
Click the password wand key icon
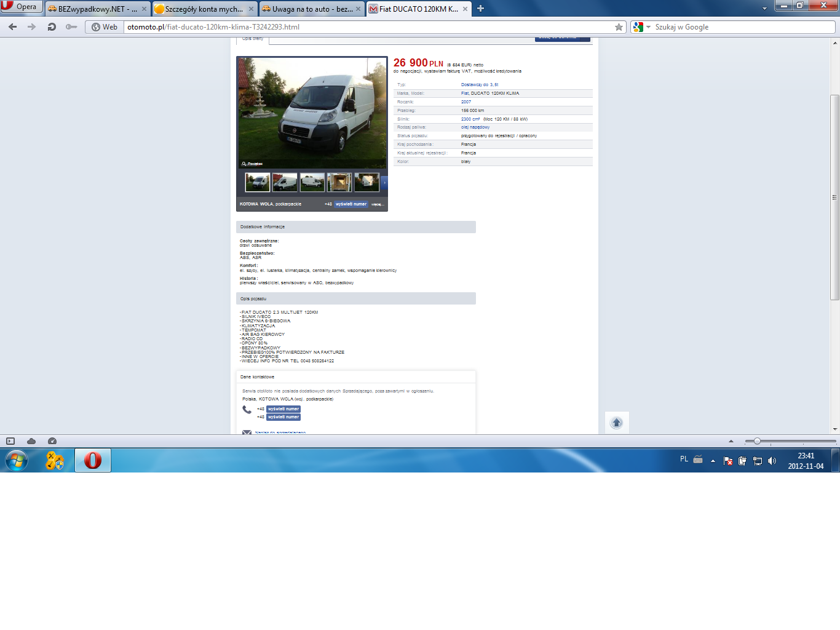pos(71,27)
